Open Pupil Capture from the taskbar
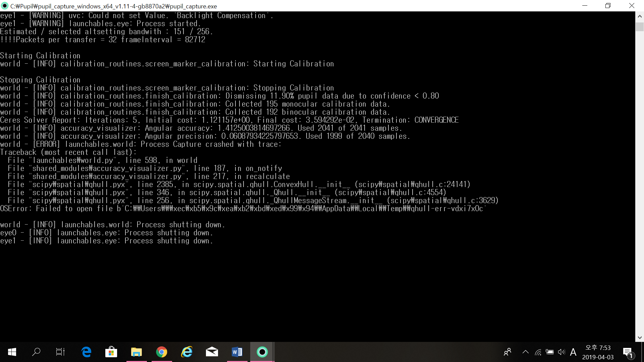644x362 pixels. click(262, 352)
